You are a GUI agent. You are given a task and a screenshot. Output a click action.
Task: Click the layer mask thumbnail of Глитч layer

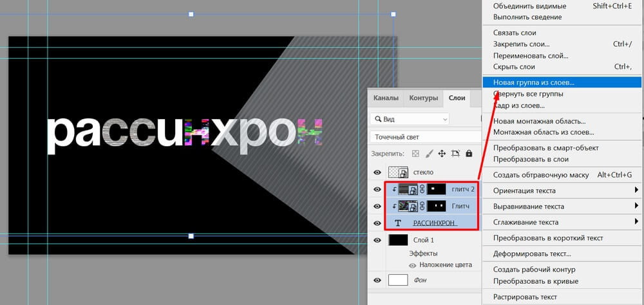(436, 206)
